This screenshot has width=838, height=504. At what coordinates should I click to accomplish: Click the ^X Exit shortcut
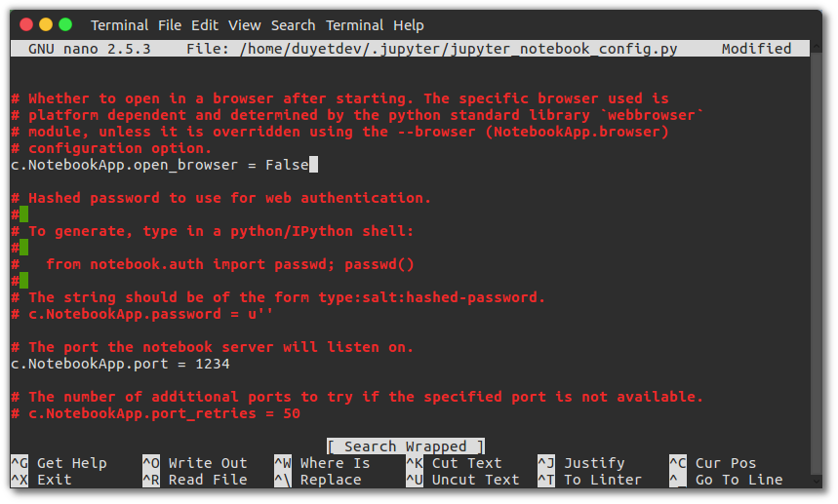coord(41,480)
